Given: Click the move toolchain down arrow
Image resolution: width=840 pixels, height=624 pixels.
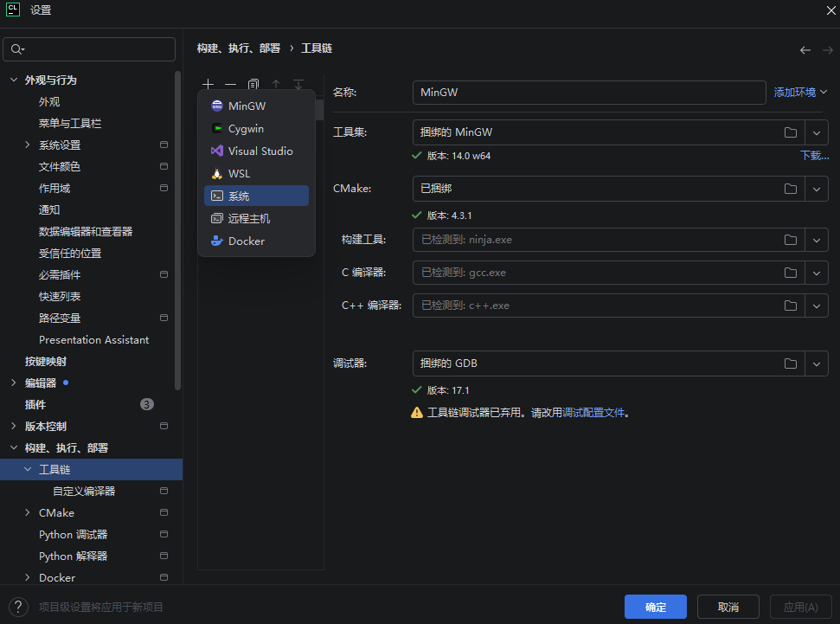Looking at the screenshot, I should click(x=298, y=84).
